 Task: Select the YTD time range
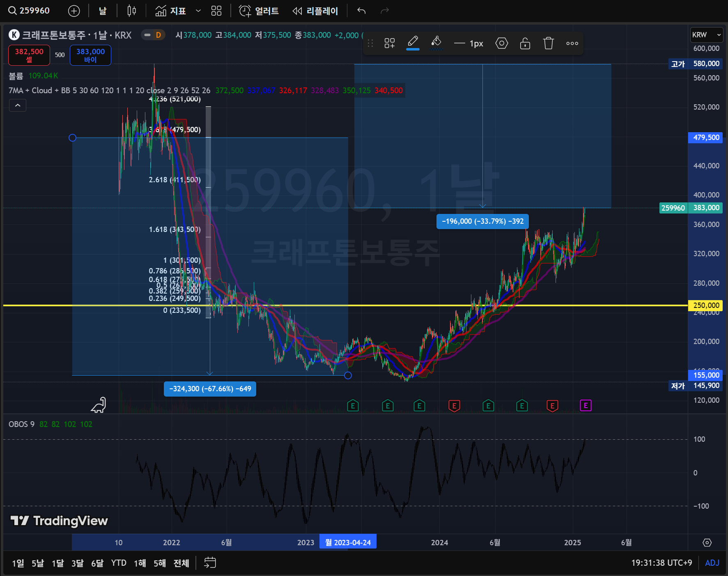[x=119, y=563]
